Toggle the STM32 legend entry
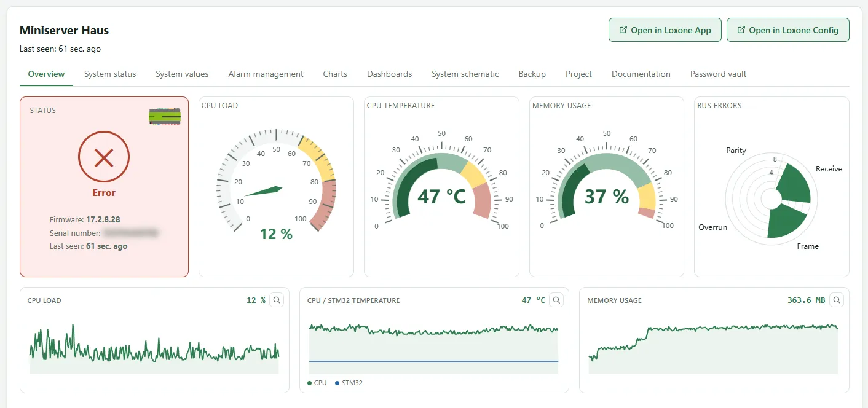868x408 pixels. pos(349,383)
